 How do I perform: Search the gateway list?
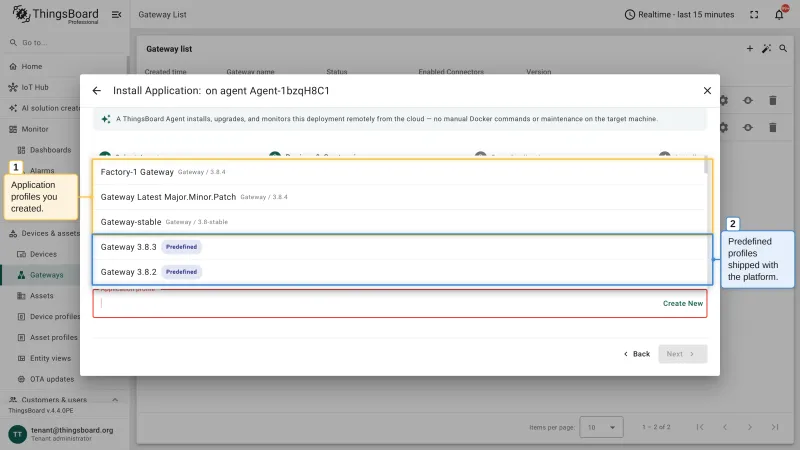(783, 48)
